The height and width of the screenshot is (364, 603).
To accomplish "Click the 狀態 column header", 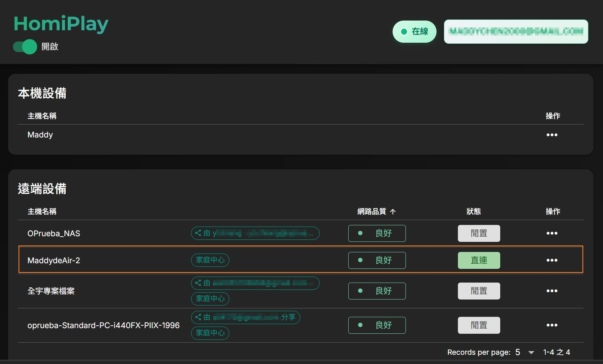I will pos(474,212).
